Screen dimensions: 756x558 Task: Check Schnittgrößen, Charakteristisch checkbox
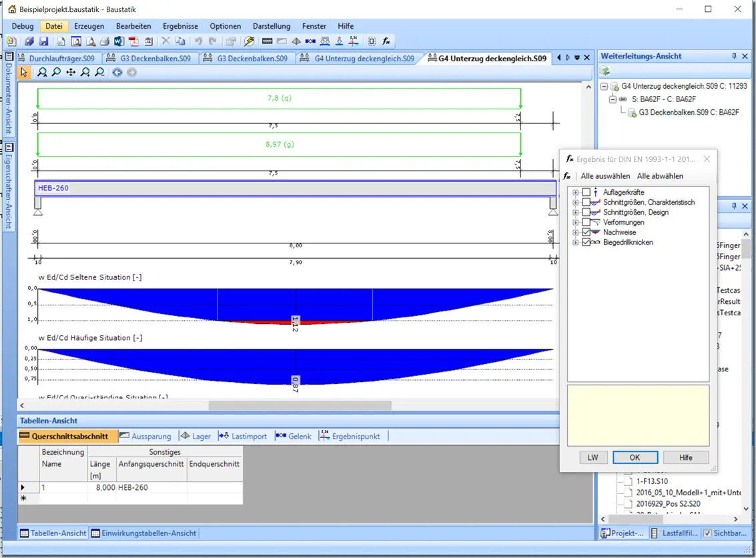pos(587,203)
